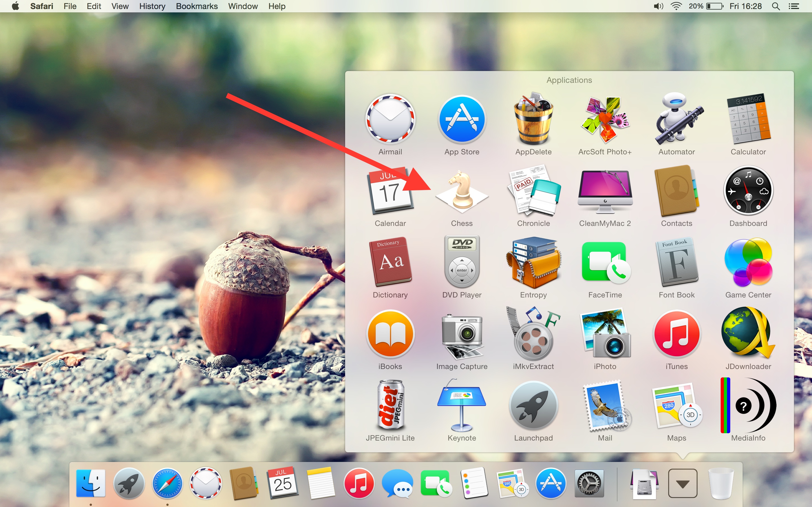812x507 pixels.
Task: Open the Bookmarks menu
Action: point(197,6)
